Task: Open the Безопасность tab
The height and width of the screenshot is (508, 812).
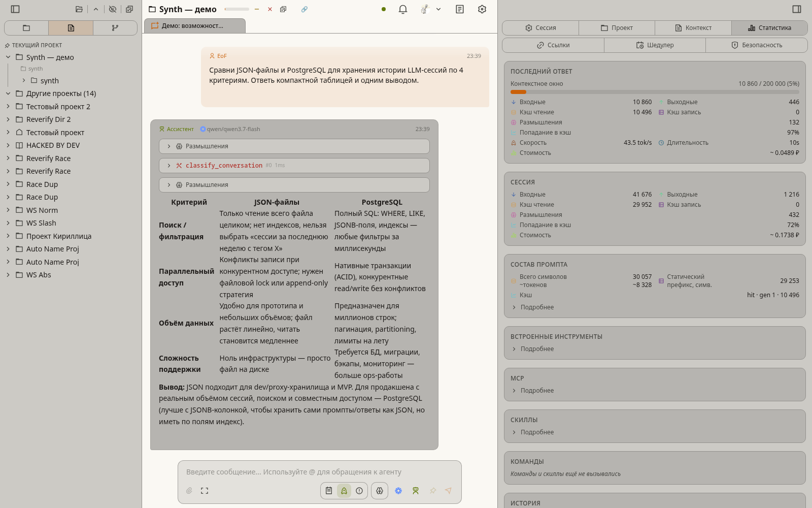Action: (x=757, y=45)
